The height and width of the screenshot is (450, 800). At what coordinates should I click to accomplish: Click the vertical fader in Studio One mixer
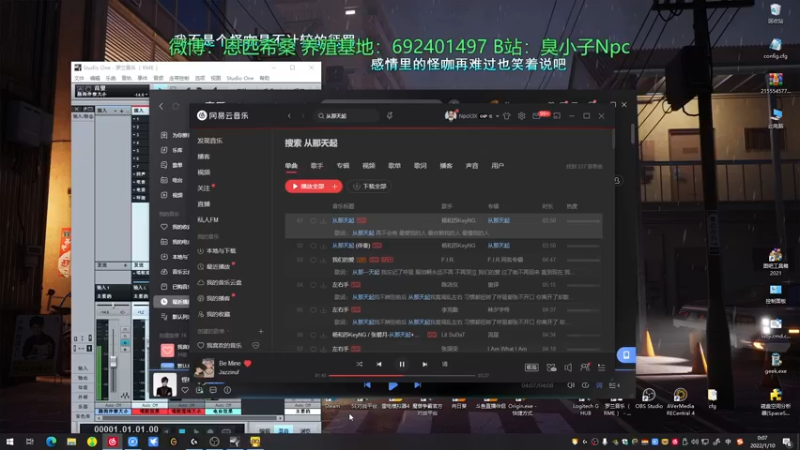point(113,361)
